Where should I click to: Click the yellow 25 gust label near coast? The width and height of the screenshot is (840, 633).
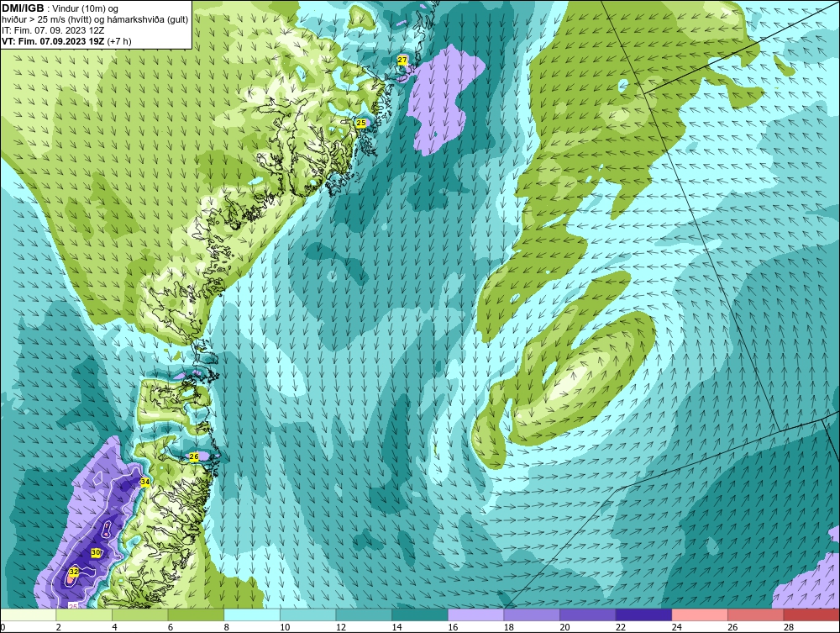pyautogui.click(x=361, y=123)
